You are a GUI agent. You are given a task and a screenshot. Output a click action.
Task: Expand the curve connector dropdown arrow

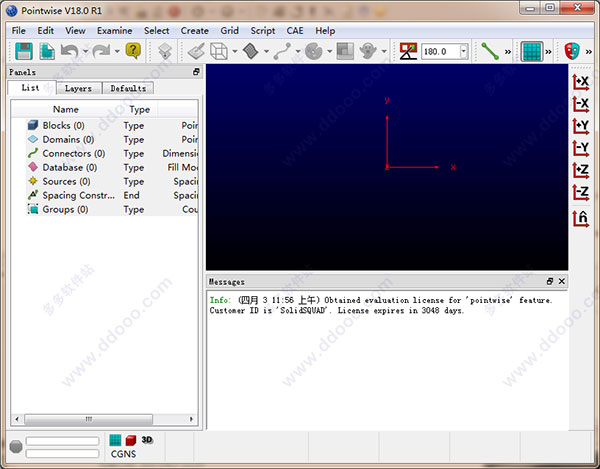pyautogui.click(x=298, y=51)
